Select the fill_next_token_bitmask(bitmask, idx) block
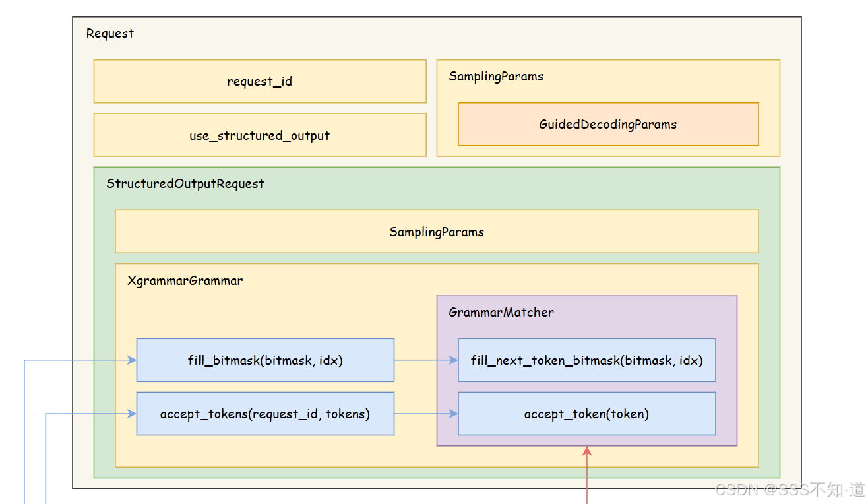868x504 pixels. pyautogui.click(x=586, y=360)
